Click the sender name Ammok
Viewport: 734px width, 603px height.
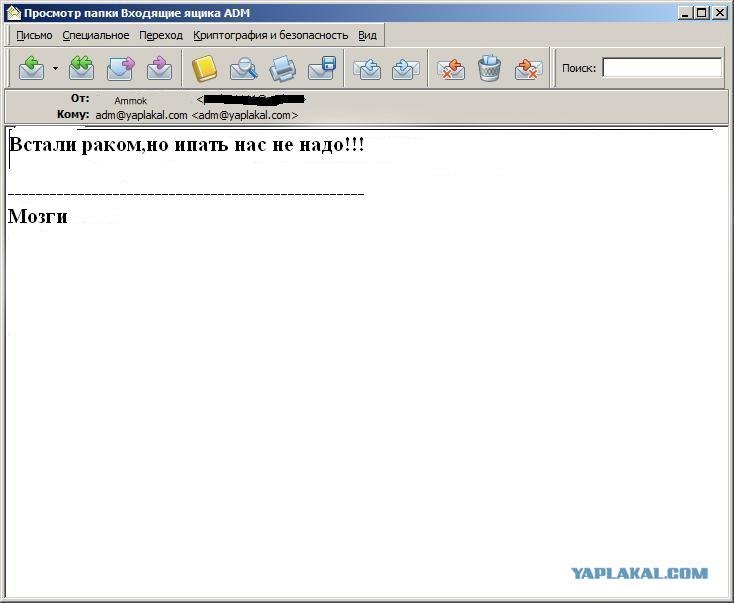131,101
